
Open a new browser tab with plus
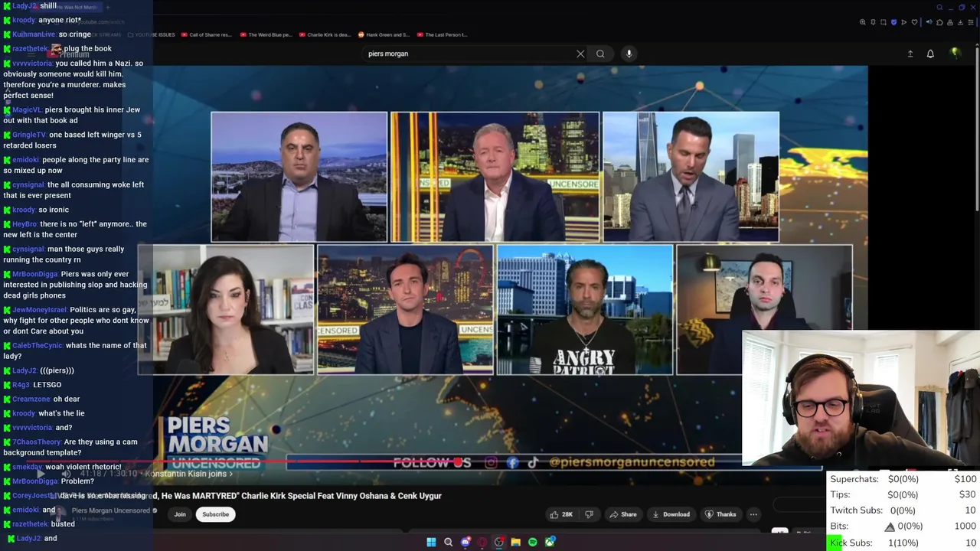[107, 7]
